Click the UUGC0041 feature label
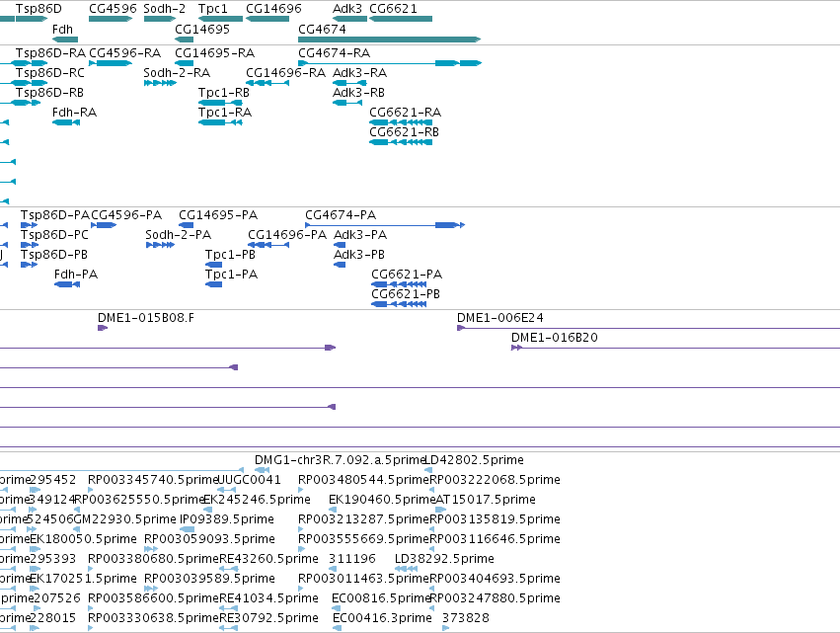This screenshot has width=840, height=633. coord(249,480)
